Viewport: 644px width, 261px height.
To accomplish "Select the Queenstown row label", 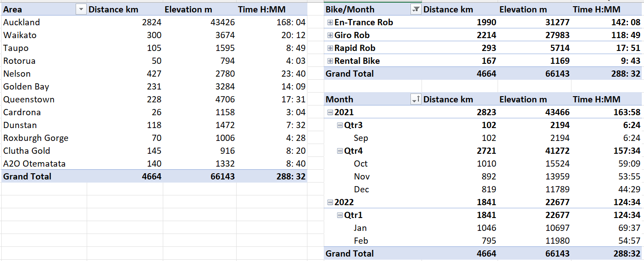I will pos(26,100).
